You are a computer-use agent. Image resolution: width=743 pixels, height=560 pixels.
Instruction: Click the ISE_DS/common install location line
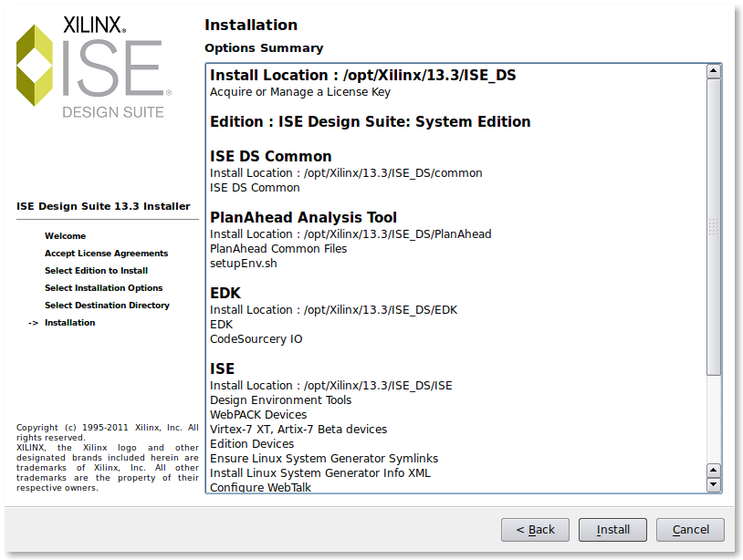coord(346,173)
